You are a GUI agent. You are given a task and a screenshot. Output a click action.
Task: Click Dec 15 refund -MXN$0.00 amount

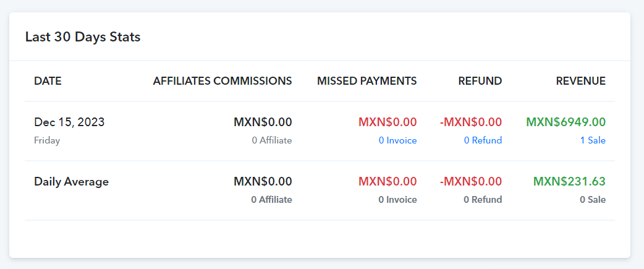click(471, 122)
